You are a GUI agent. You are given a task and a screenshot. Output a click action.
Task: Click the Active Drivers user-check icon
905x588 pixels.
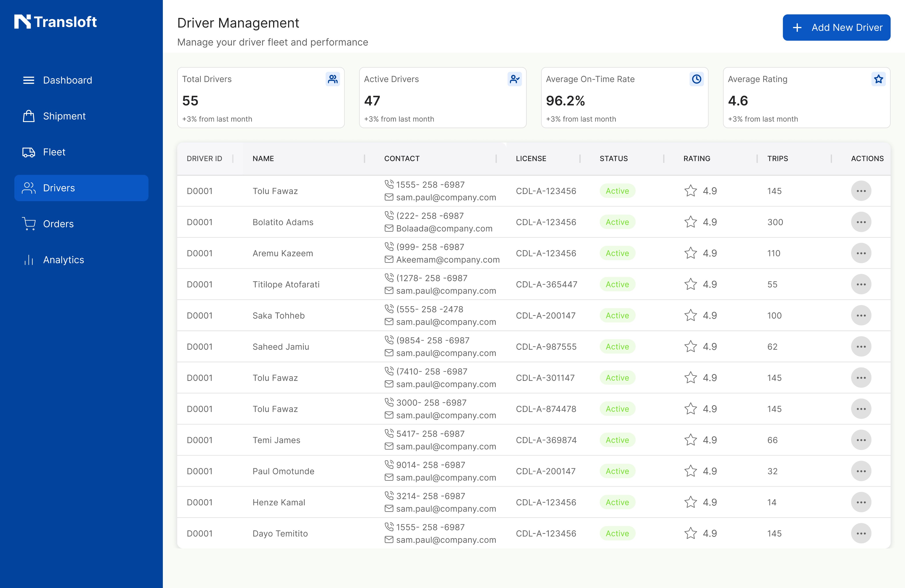point(515,79)
